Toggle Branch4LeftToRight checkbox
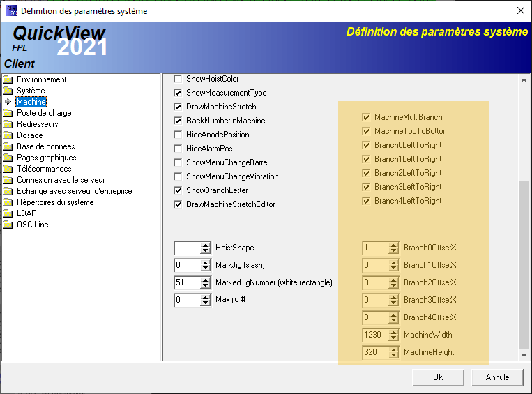Viewport: 532px width, 394px height. pyautogui.click(x=366, y=201)
